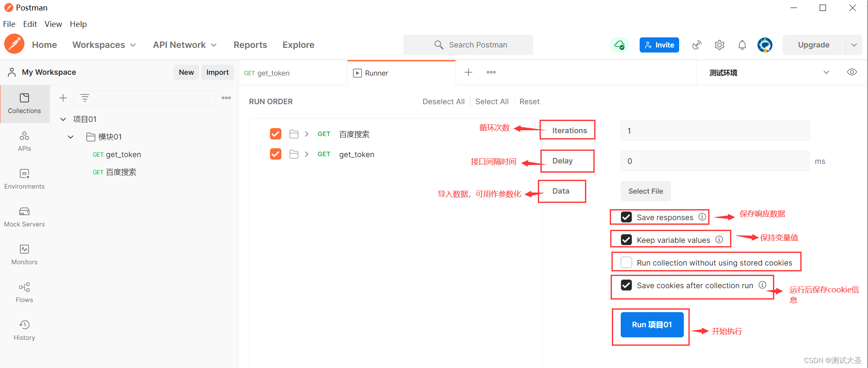This screenshot has height=368, width=868.
Task: Open the capture requests satellite icon
Action: point(697,45)
